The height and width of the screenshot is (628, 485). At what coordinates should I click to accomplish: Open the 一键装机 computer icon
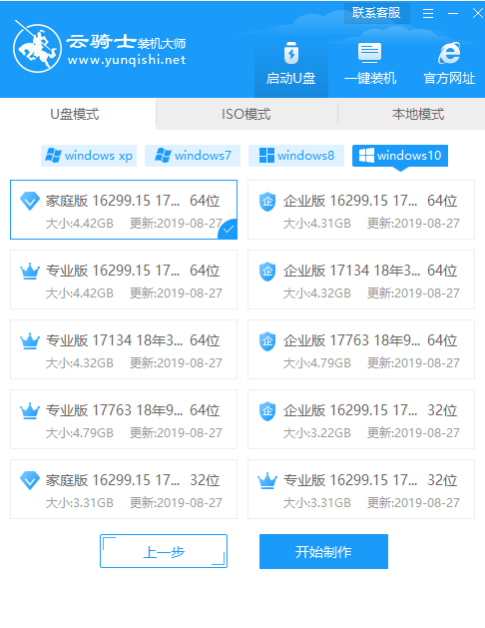click(x=370, y=52)
